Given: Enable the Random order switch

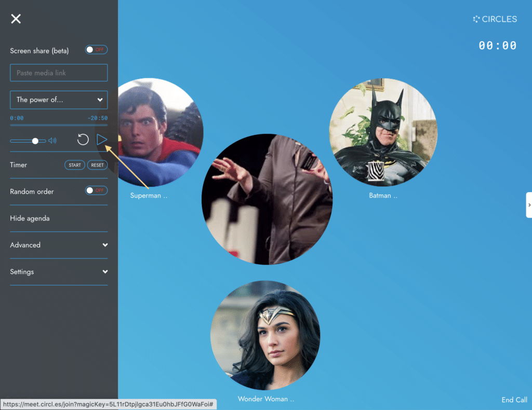Looking at the screenshot, I should tap(96, 190).
